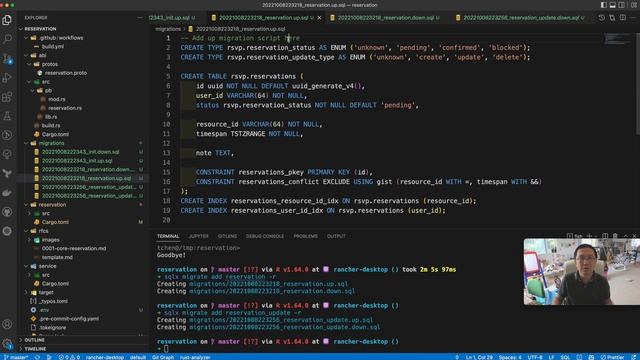Click the master branch in status bar
640x360 pixels.
[x=16, y=357]
